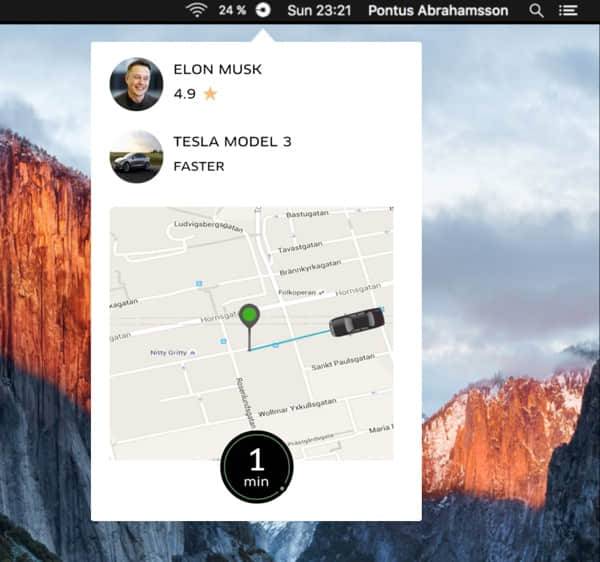
Task: Click the Wollmar Yxkullsgatan street label
Action: tap(297, 407)
